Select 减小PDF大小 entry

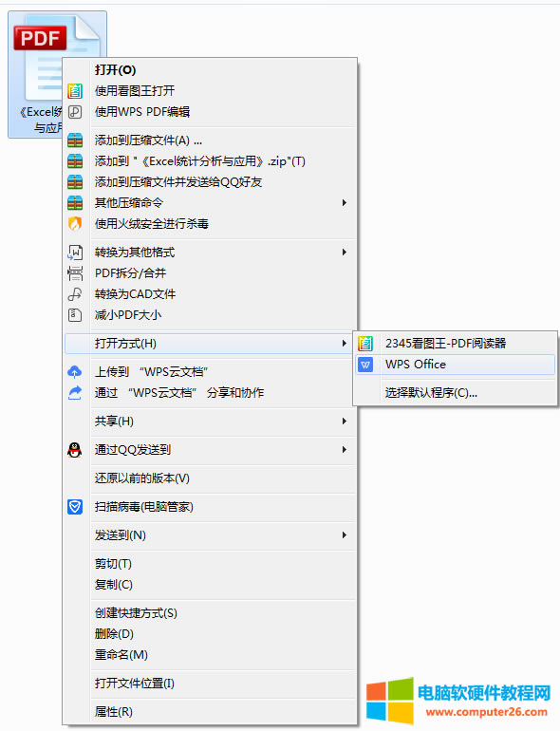210,315
